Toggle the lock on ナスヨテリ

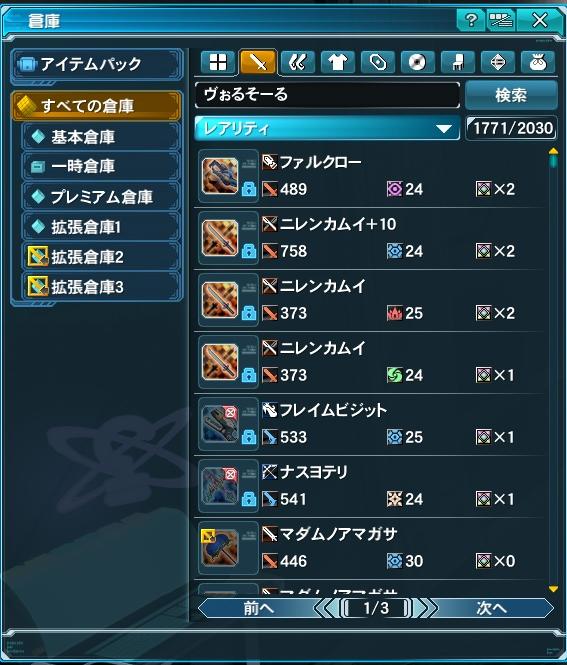[249, 499]
